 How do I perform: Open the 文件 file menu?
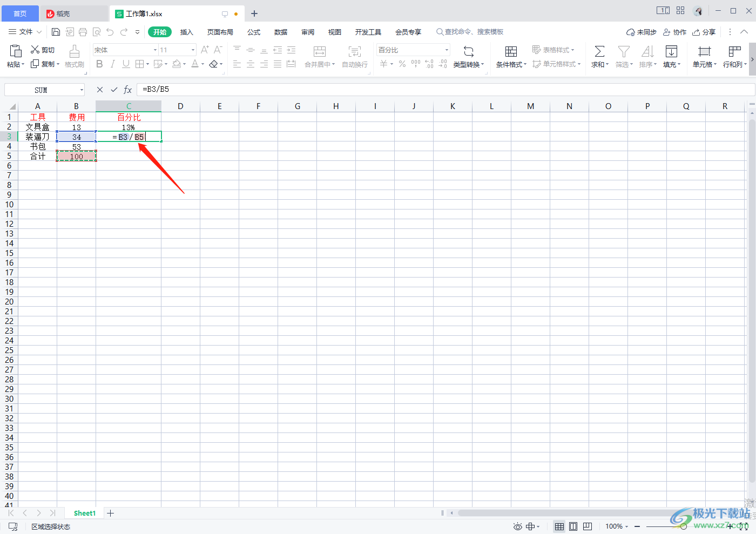(x=25, y=32)
